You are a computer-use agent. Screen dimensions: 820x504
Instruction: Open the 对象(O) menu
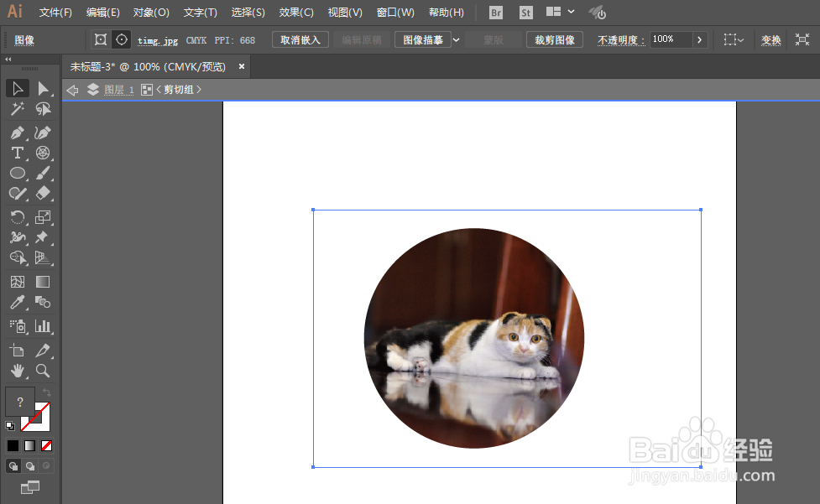(151, 13)
